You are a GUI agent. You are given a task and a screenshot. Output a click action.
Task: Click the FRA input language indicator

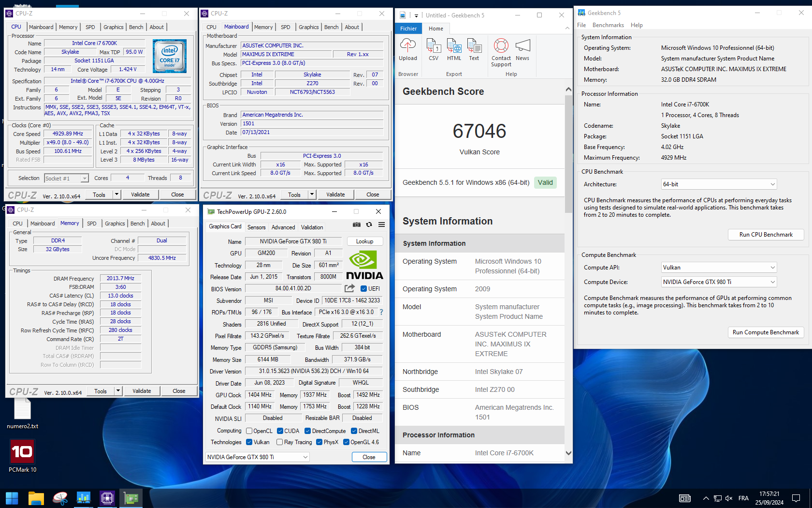tap(743, 498)
